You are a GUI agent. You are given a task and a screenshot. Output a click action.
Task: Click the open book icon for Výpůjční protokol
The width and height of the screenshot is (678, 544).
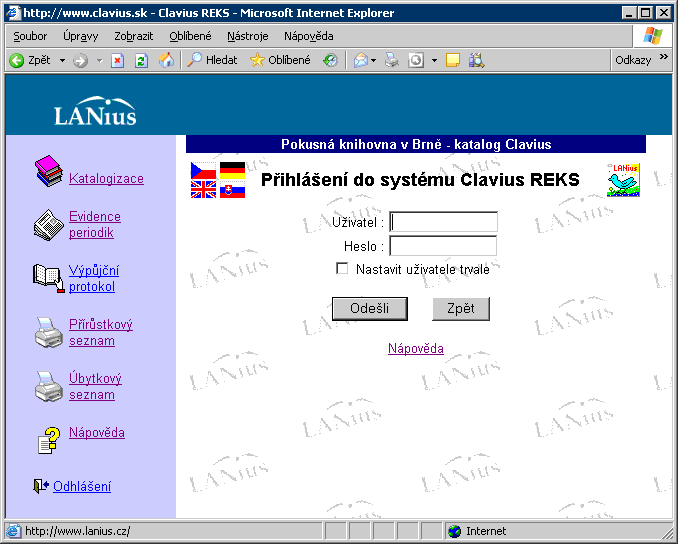pos(48,278)
